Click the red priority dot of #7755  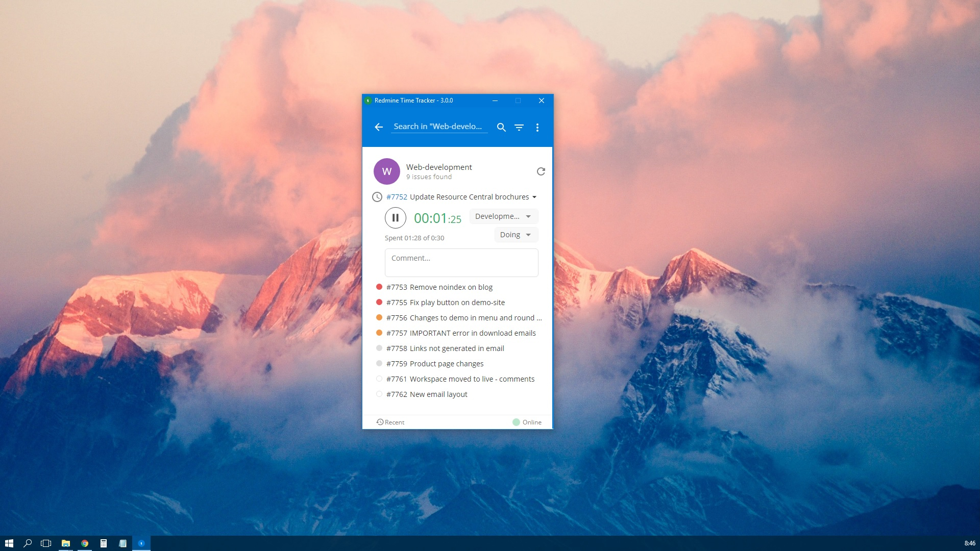pos(379,302)
